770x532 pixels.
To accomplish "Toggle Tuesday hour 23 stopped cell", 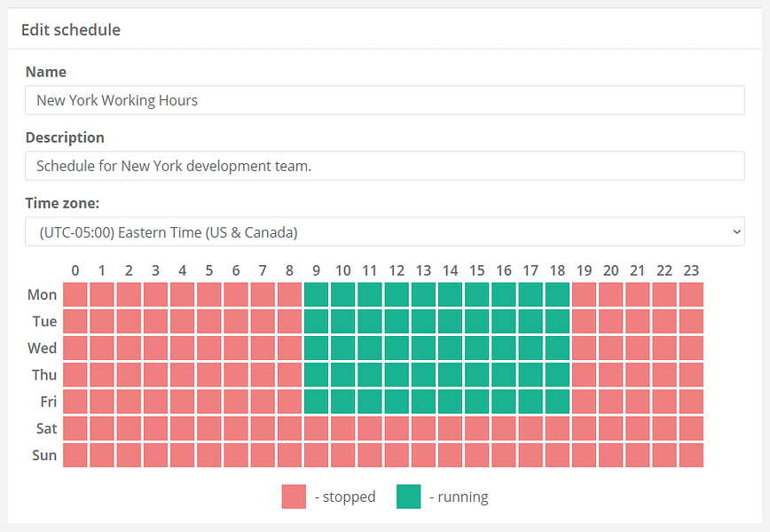I will pos(691,321).
